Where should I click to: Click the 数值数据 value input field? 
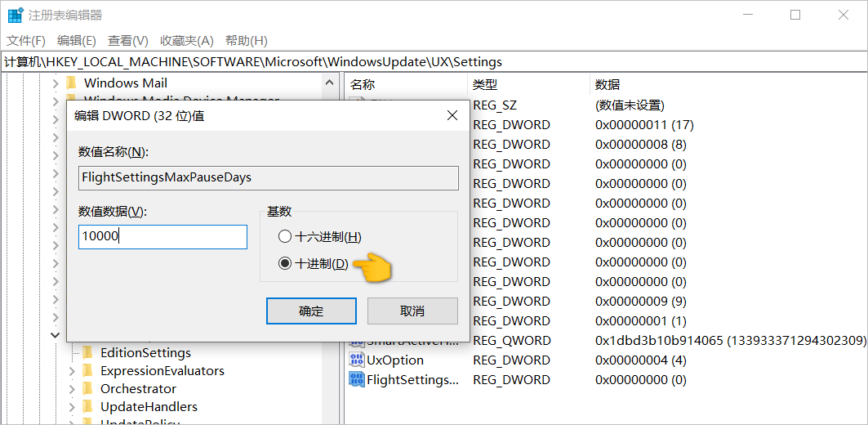tap(162, 237)
